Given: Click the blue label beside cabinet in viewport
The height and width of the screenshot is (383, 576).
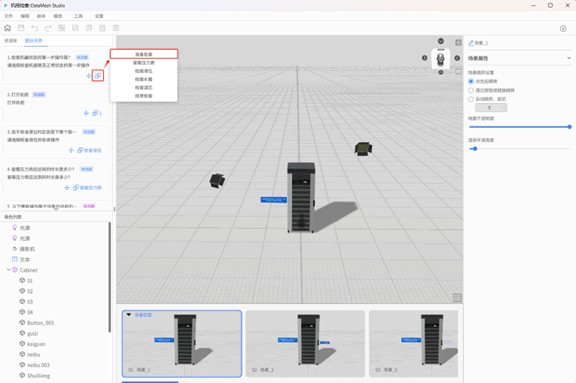Looking at the screenshot, I should pyautogui.click(x=273, y=200).
